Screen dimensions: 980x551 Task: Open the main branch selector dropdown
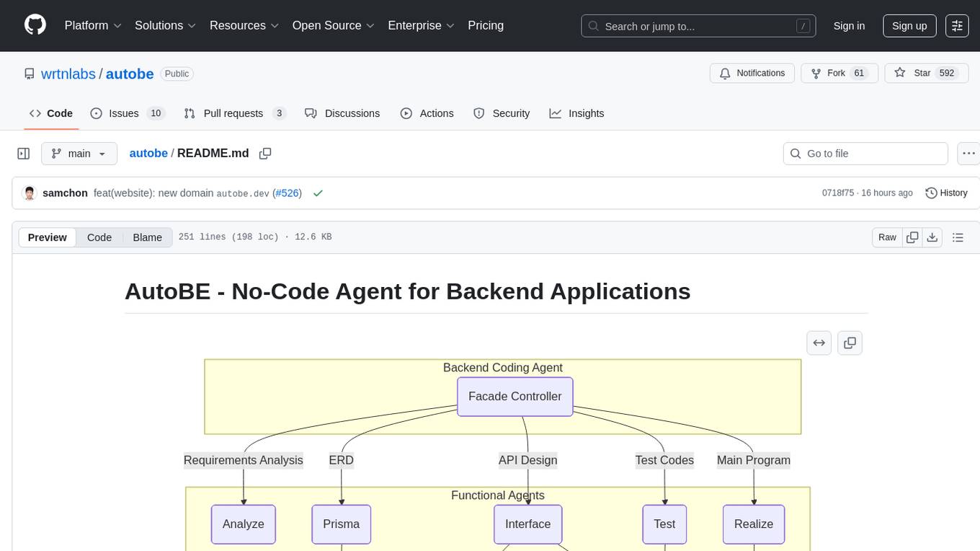79,154
